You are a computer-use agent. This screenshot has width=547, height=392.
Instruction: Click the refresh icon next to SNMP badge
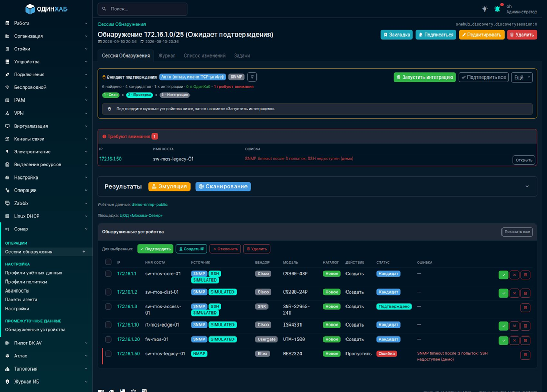[252, 77]
